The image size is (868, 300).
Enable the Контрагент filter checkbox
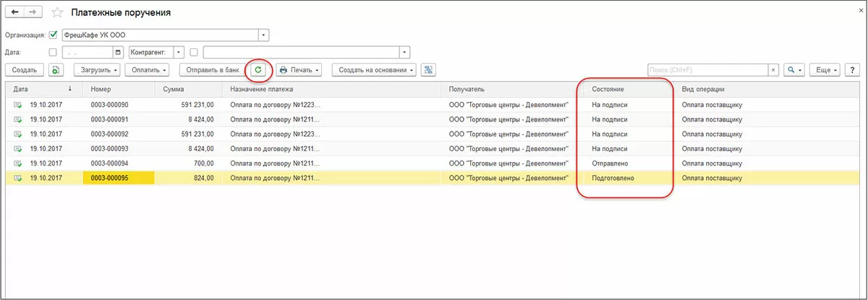194,52
